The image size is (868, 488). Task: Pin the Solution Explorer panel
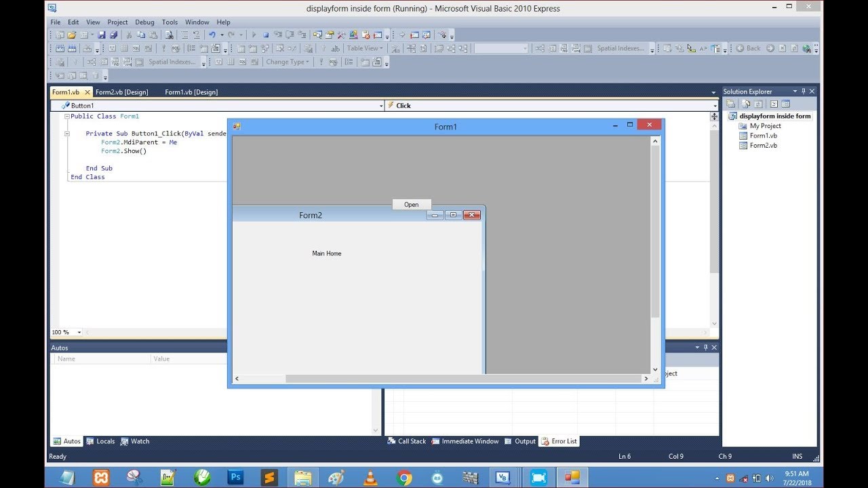(804, 91)
